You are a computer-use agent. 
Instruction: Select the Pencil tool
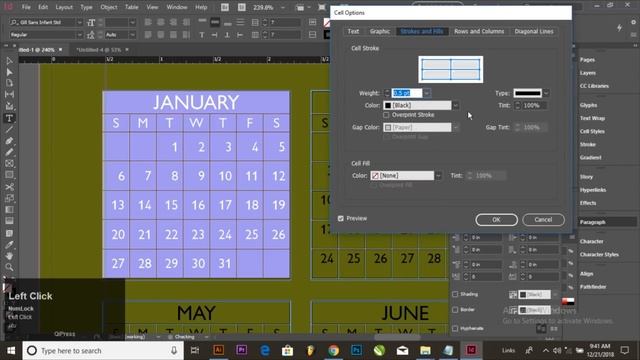[x=9, y=152]
